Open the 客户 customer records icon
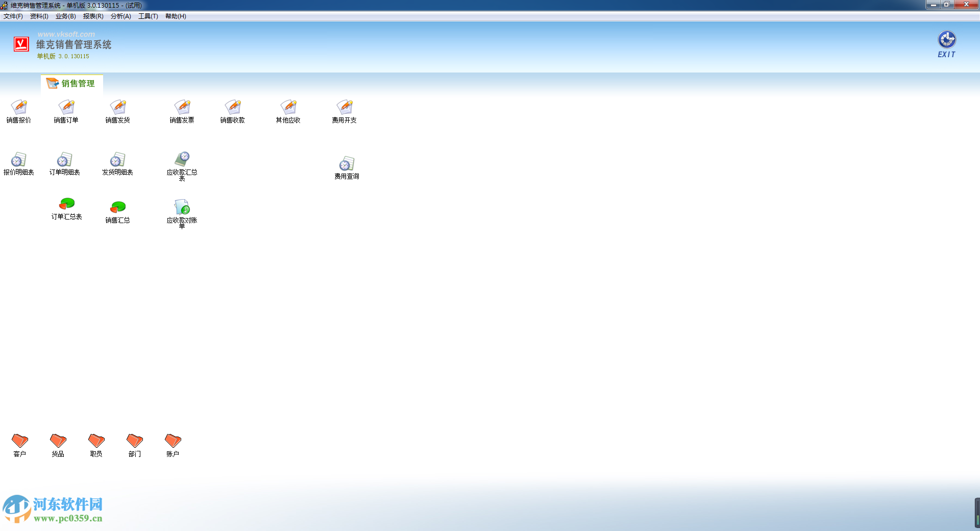 pos(20,445)
